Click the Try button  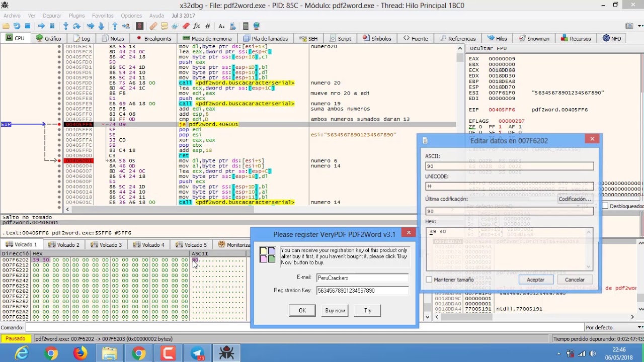pyautogui.click(x=368, y=310)
